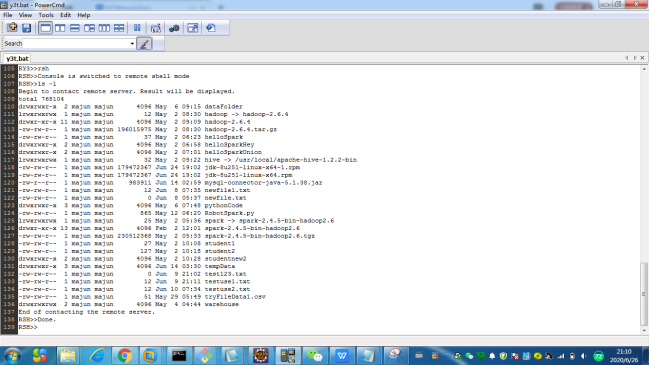
Task: Select the two vertical panes layout
Action: pos(60,28)
